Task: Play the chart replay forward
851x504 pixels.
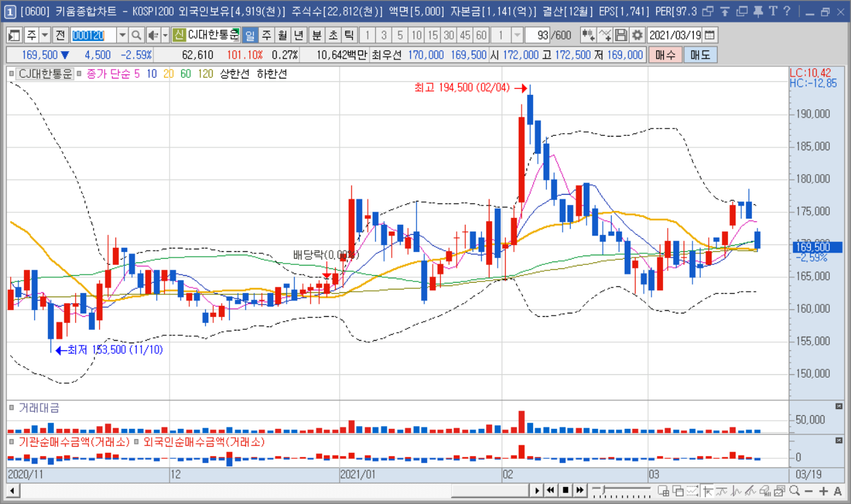Action: point(537,490)
